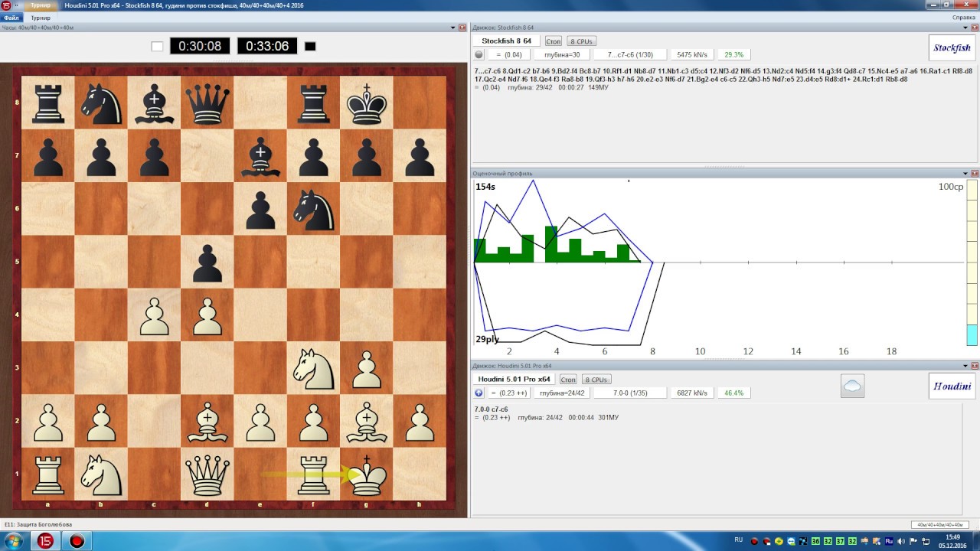Click the red record taskbar button
Screen dimensions: 980x551
click(x=77, y=541)
